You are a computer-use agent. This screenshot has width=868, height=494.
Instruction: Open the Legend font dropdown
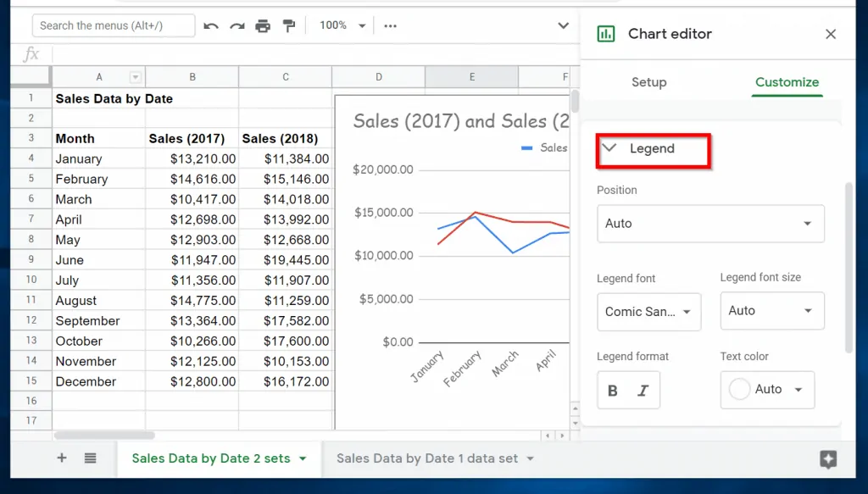point(648,312)
